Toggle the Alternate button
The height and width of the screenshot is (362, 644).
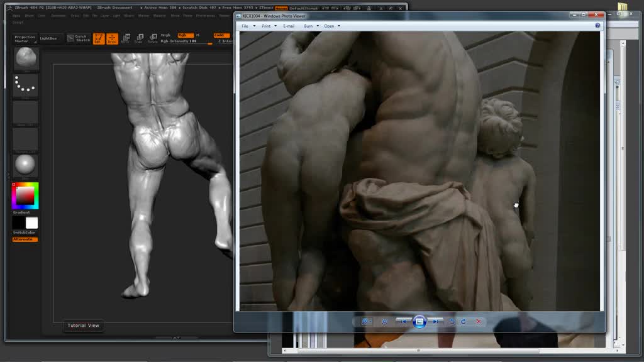(x=25, y=239)
